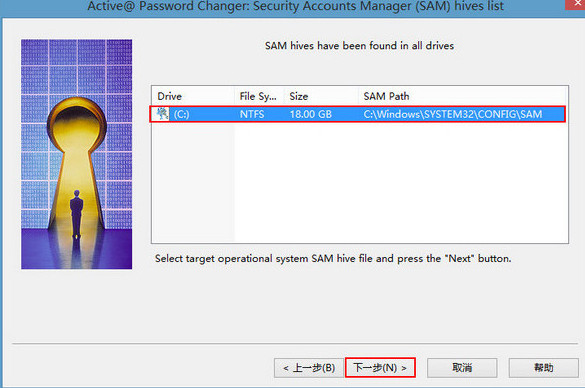Image resolution: width=585 pixels, height=388 pixels.
Task: Click the Size column header
Action: (x=321, y=96)
